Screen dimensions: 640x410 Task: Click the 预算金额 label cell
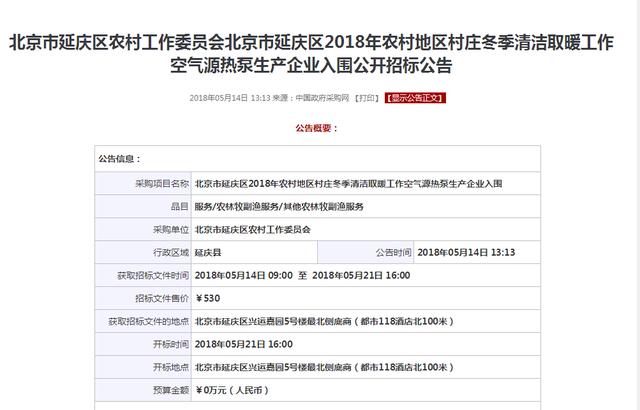(x=143, y=390)
